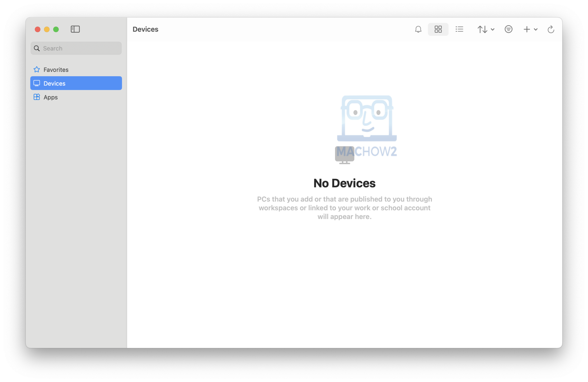Click the search magnifier icon
Screen dimensions: 588x382
(x=37, y=48)
